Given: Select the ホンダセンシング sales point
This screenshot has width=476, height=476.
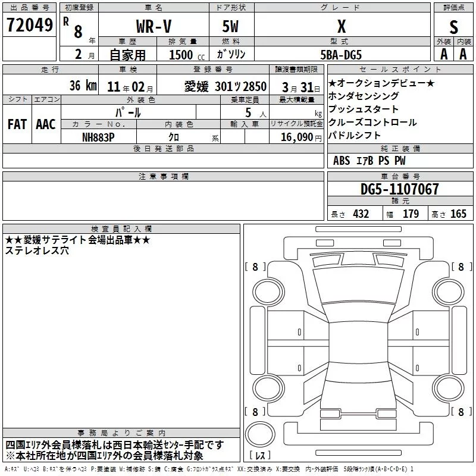Looking at the screenshot, I should click(364, 96).
